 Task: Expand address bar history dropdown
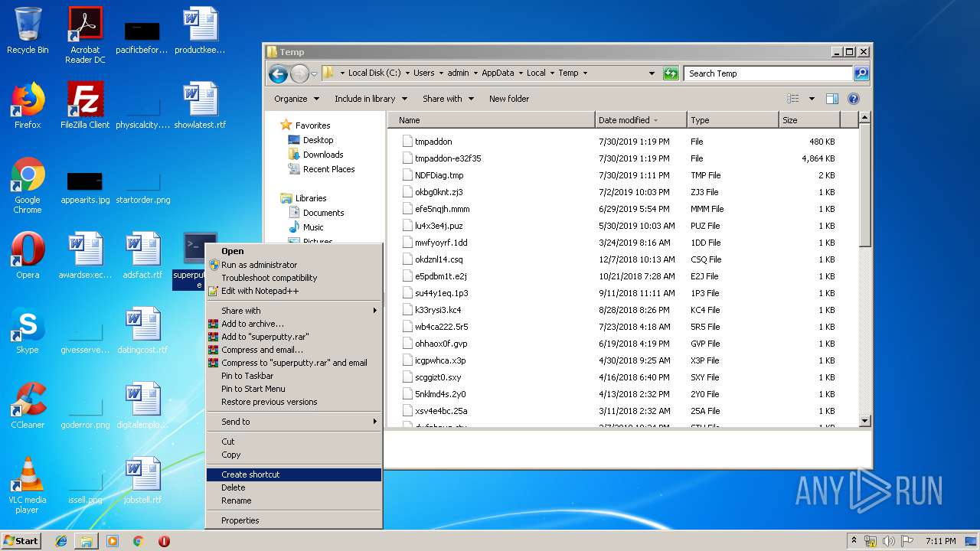pos(652,73)
